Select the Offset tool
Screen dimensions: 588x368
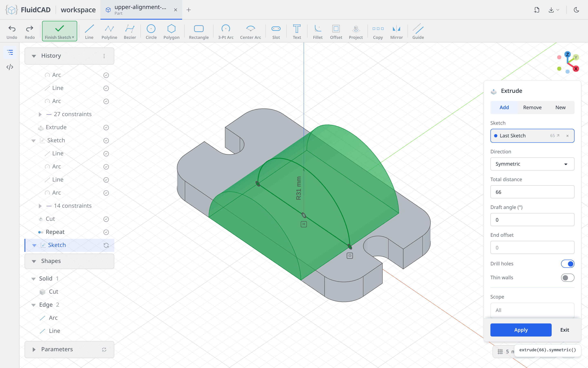click(336, 32)
